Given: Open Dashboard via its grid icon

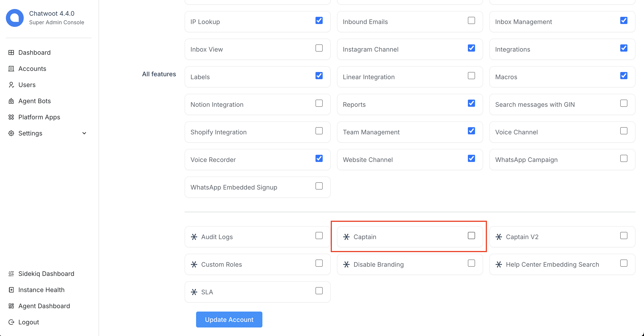Looking at the screenshot, I should point(11,52).
